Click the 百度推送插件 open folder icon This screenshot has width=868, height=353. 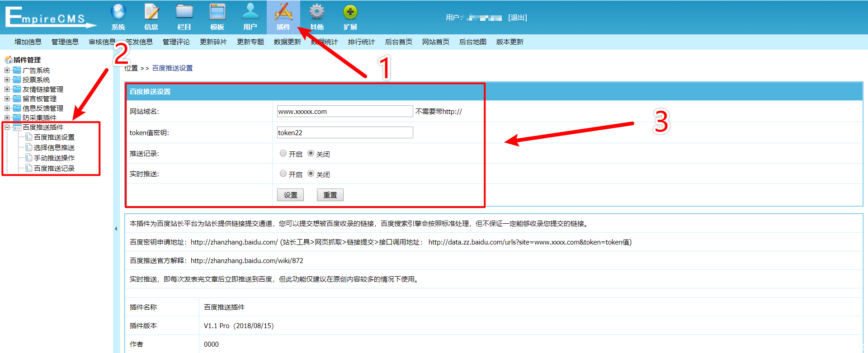pyautogui.click(x=17, y=127)
